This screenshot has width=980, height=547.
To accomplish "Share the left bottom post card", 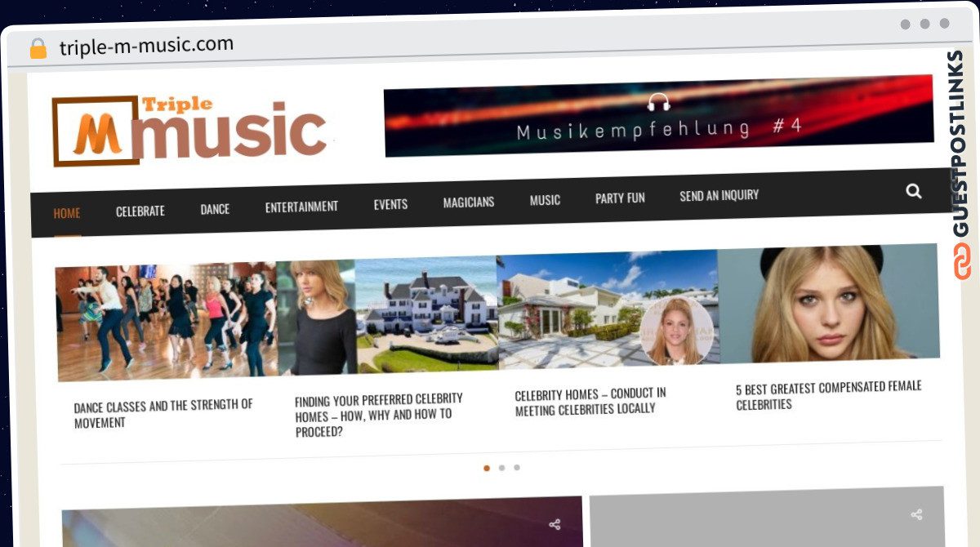I will (x=555, y=524).
